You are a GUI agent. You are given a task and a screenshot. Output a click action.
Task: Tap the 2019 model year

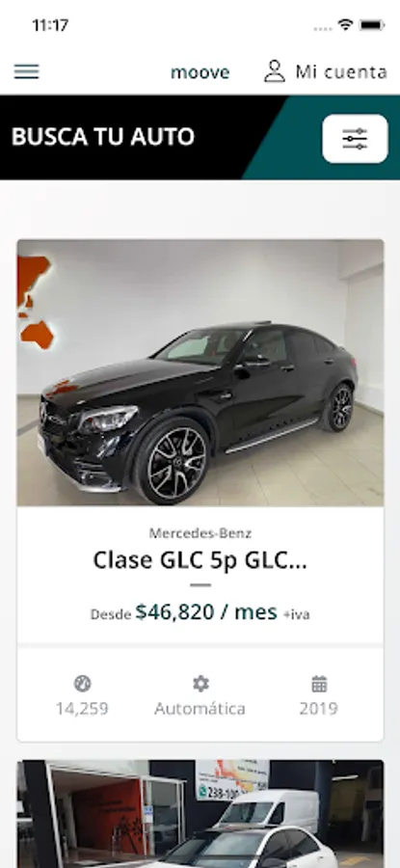[319, 709]
